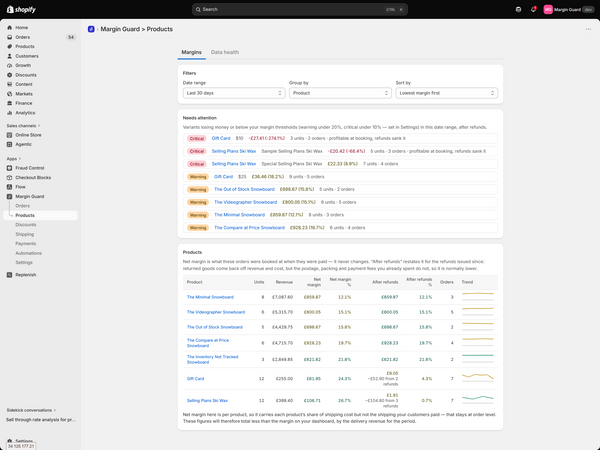The width and height of the screenshot is (600, 450).
Task: Open Margin Guard Discounts submenu item
Action: [x=26, y=225]
